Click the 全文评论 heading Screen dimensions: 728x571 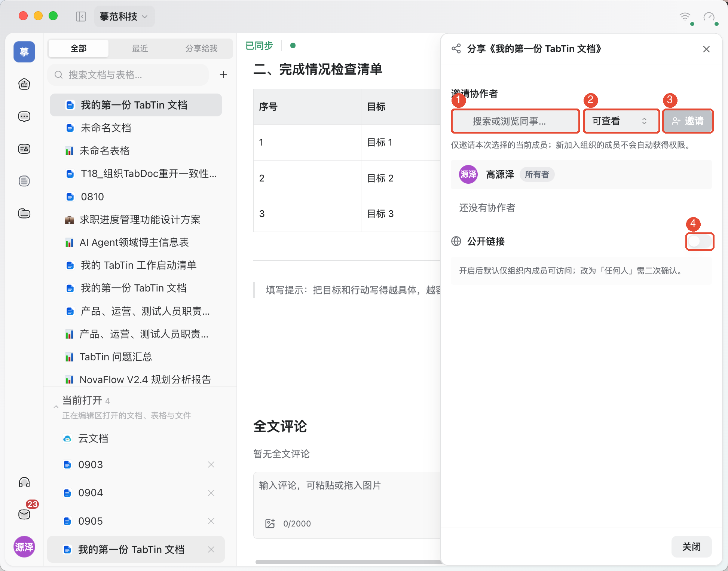(280, 426)
